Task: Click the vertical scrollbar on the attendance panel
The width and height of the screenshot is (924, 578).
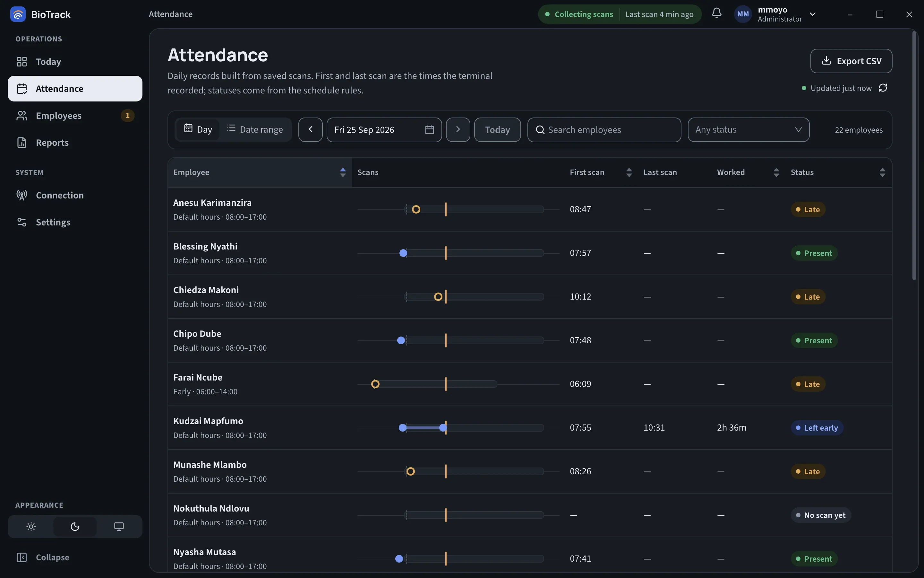Action: [x=914, y=156]
